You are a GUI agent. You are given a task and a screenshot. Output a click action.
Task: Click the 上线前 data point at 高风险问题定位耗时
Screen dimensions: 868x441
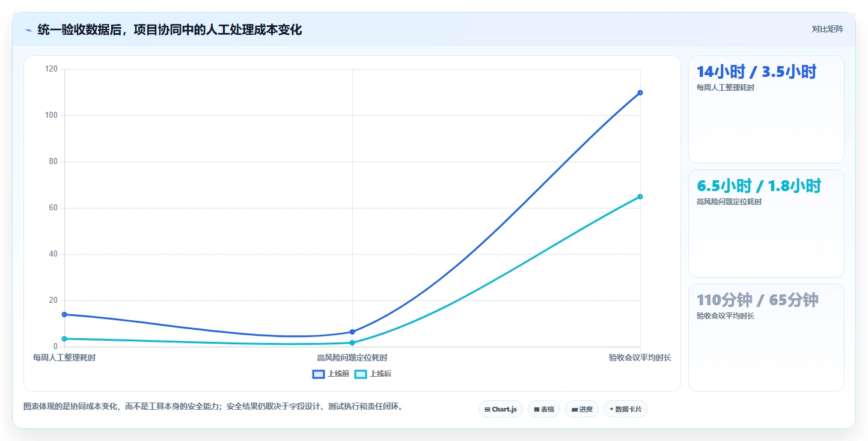click(352, 332)
